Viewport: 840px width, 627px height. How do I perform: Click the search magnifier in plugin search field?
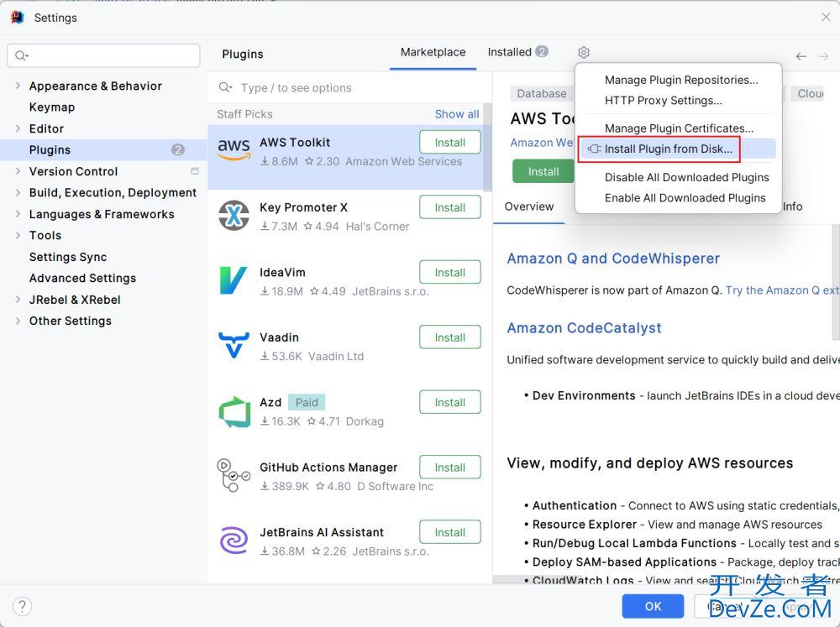pos(225,87)
